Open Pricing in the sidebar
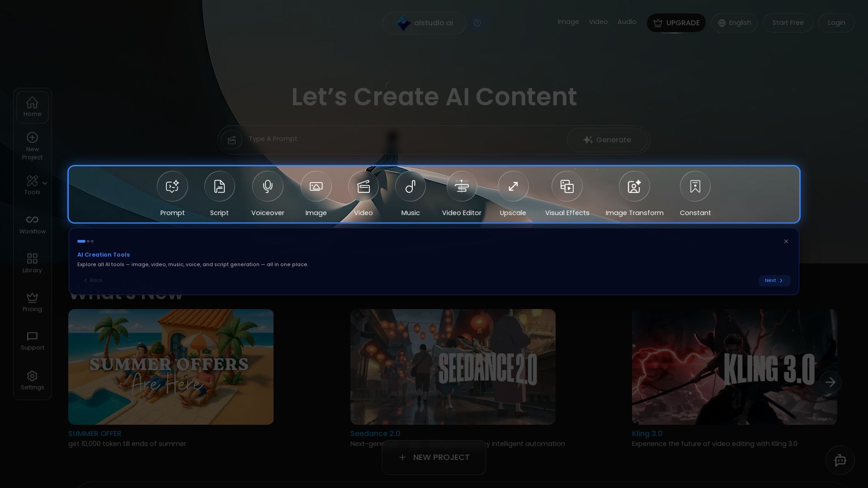This screenshot has width=868, height=488. coord(33,302)
